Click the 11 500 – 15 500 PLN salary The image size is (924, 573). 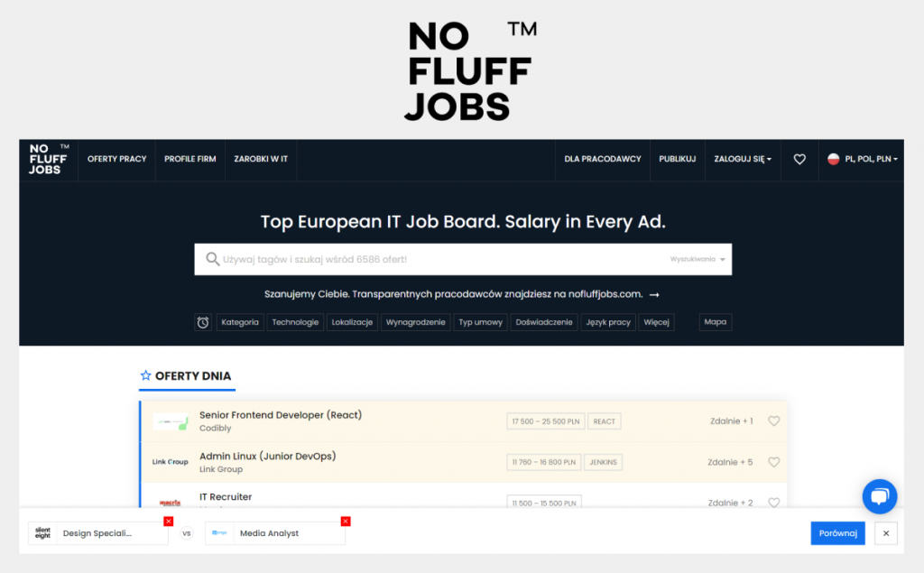click(x=544, y=503)
